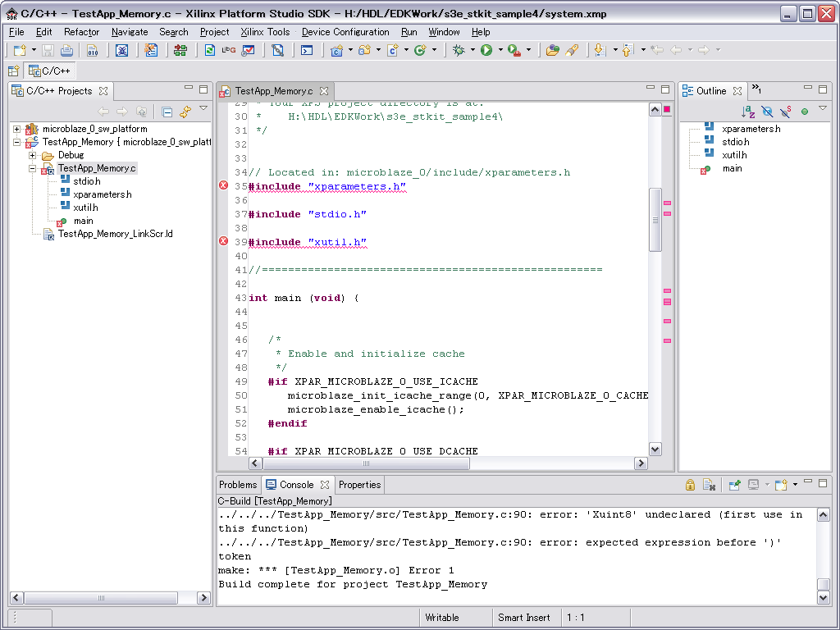
Task: Maximize the C/C++ Projects panel
Action: click(203, 89)
